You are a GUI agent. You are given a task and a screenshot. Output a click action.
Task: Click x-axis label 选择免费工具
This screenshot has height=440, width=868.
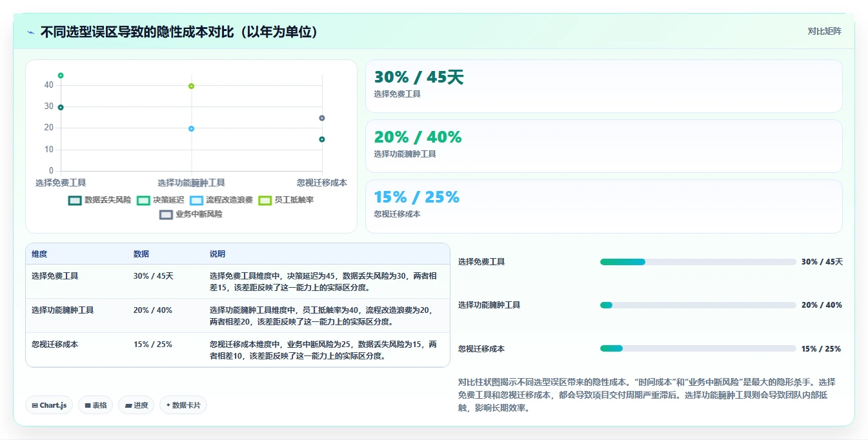(61, 183)
